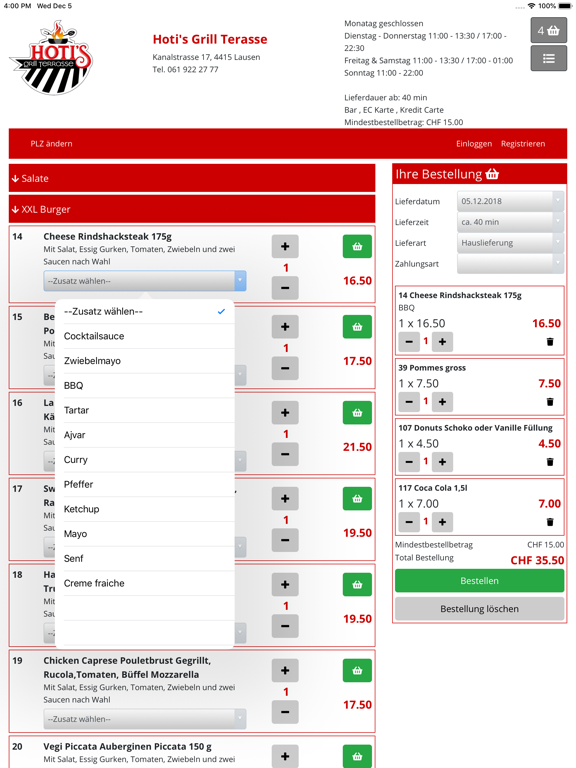Click the Hoti's Grill Terrasse logo
Viewport: 576px width, 768px height.
(x=51, y=58)
